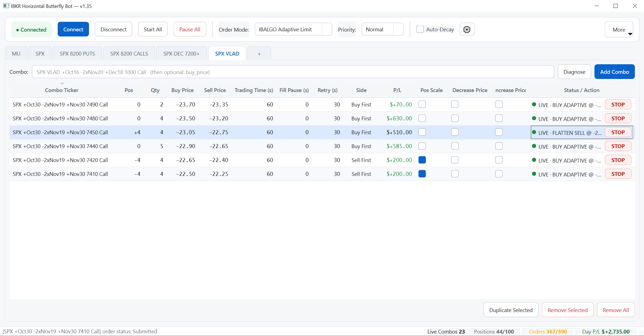Screen dimensions: 644x336
Task: Check Decrease Price for 7440 Call row
Action: (455, 146)
